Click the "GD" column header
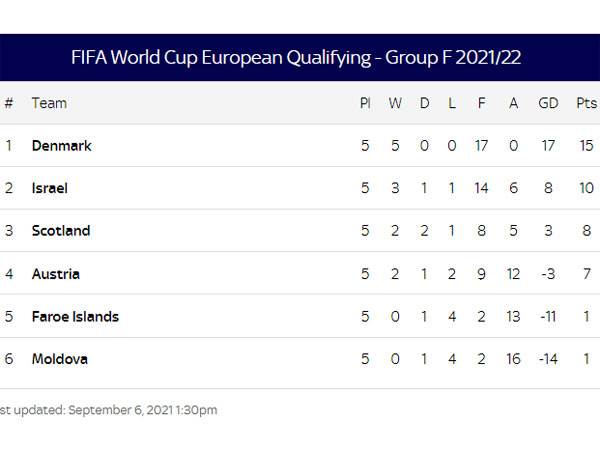This screenshot has height=450, width=600. pos(550,103)
